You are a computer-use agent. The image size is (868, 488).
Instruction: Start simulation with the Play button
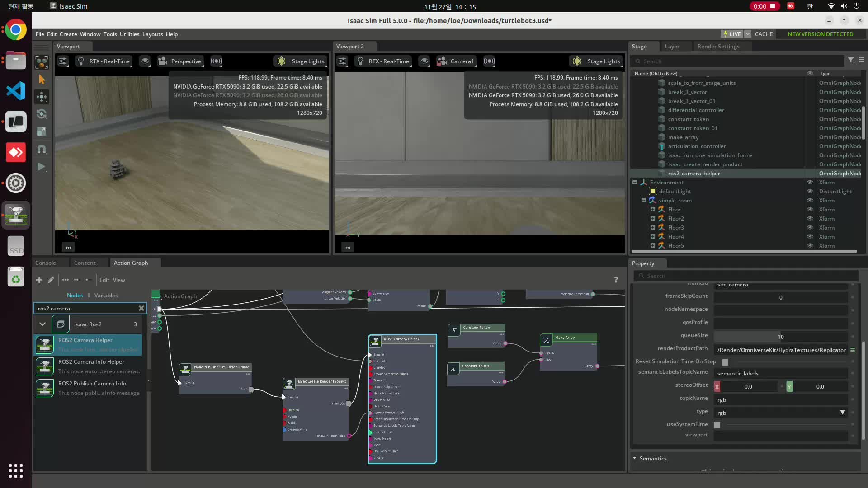(42, 167)
